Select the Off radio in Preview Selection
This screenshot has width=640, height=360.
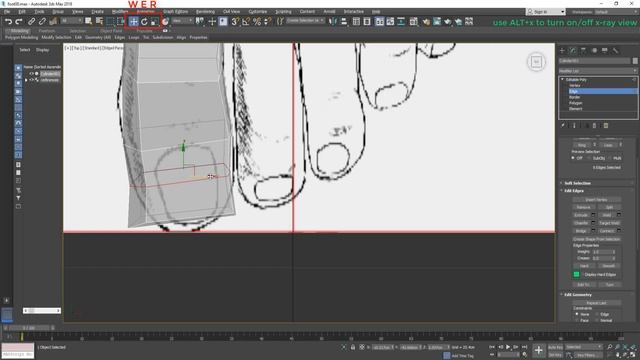[573, 158]
